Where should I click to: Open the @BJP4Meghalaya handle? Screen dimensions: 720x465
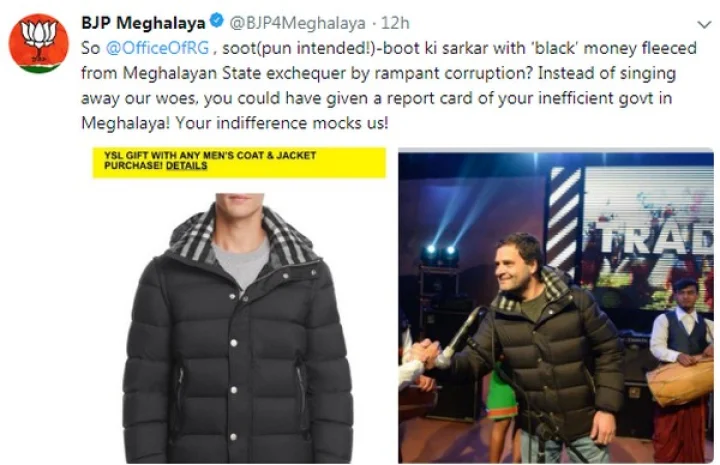point(297,23)
